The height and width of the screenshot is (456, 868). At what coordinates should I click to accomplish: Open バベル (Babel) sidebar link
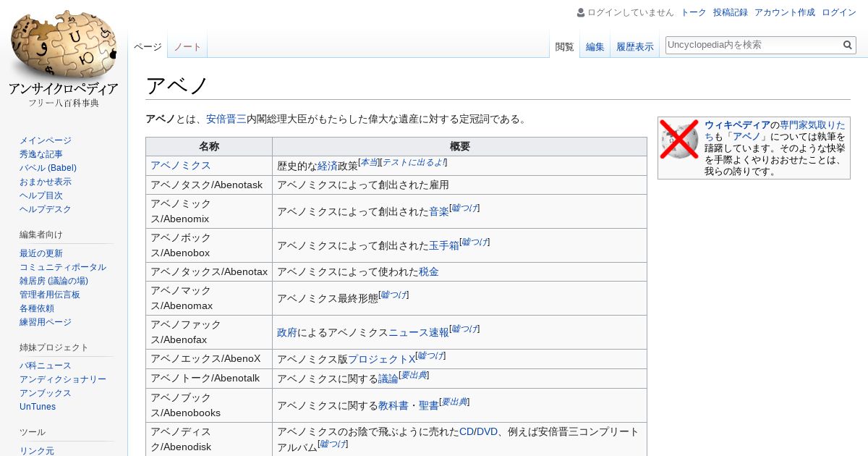coord(48,168)
